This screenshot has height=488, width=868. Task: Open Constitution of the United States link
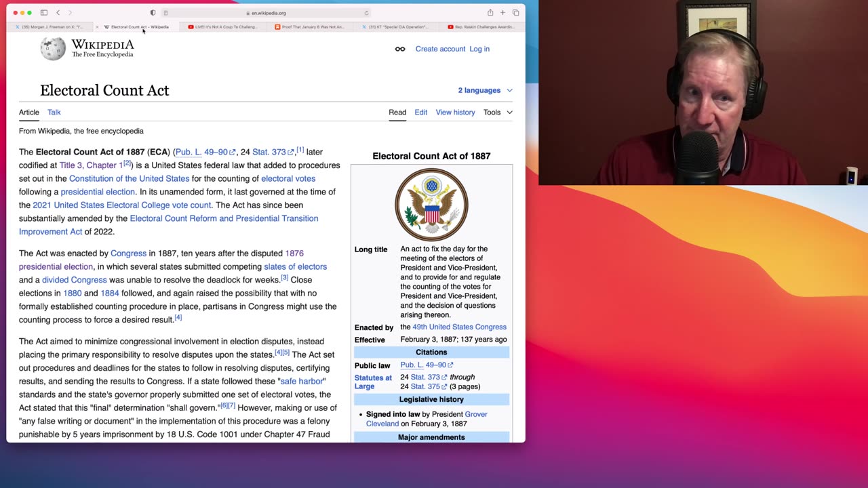click(x=129, y=179)
